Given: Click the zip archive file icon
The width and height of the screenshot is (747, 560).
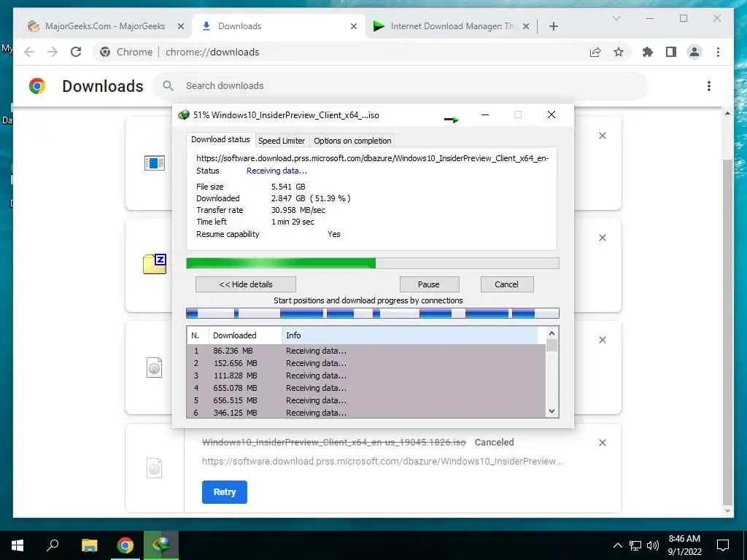Looking at the screenshot, I should click(x=155, y=264).
